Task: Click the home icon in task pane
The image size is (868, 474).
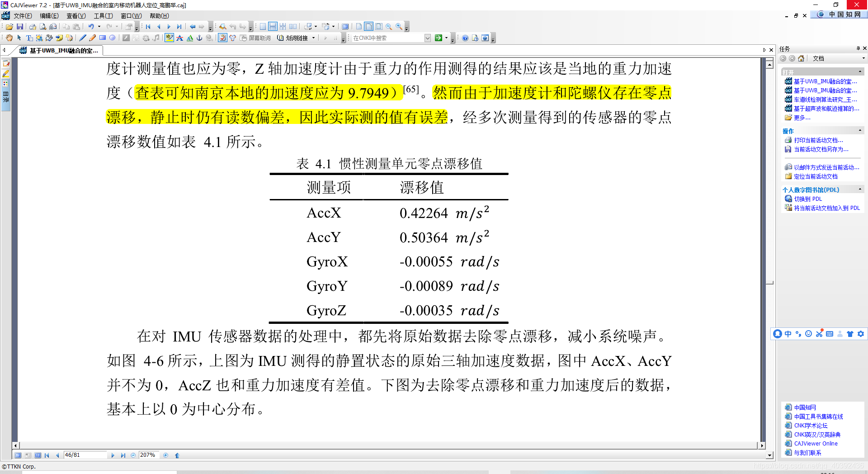Action: [x=801, y=58]
